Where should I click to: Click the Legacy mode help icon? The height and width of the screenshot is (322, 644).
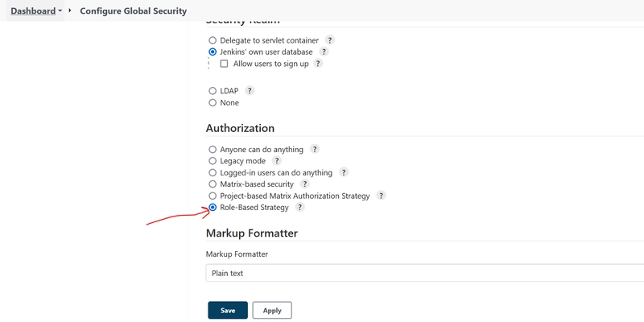[277, 161]
